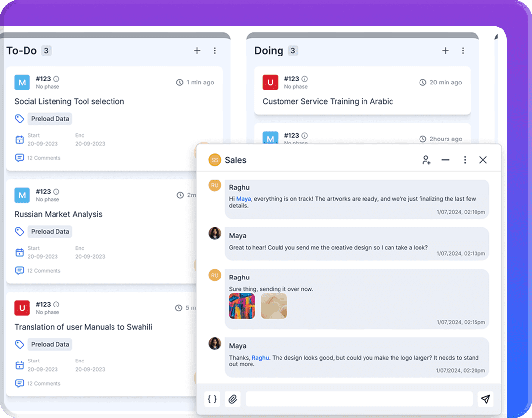The image size is (532, 418).
Task: Open the Social Listening Tool selection card title
Action: pyautogui.click(x=69, y=102)
